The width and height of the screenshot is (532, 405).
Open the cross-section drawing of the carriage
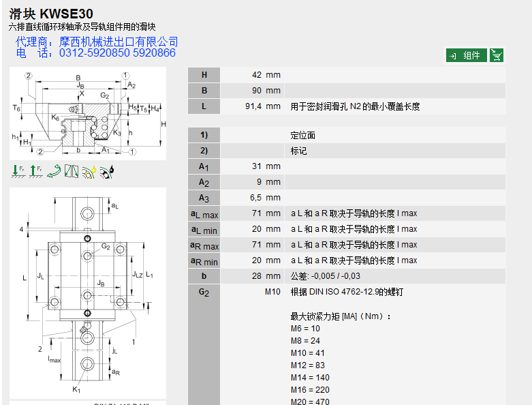point(87,113)
